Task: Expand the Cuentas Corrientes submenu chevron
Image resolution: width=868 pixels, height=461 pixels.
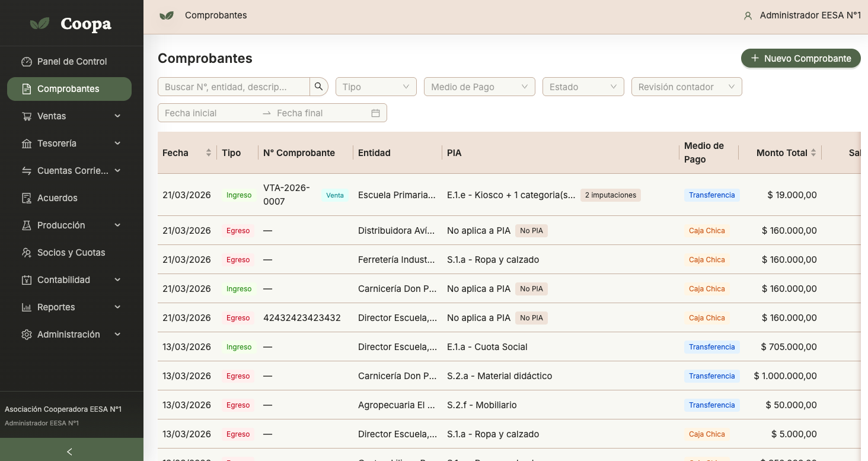Action: tap(117, 171)
